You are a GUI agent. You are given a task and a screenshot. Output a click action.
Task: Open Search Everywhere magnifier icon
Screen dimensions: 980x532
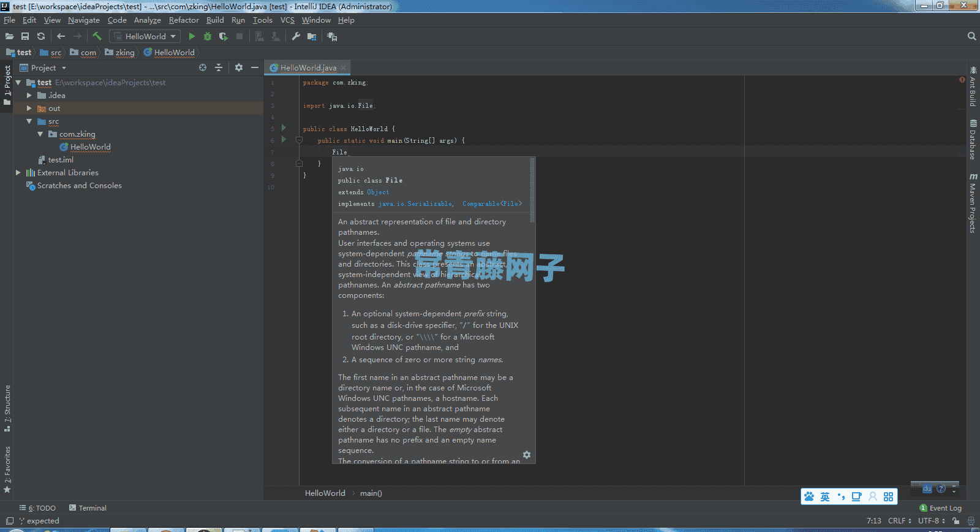pyautogui.click(x=971, y=36)
